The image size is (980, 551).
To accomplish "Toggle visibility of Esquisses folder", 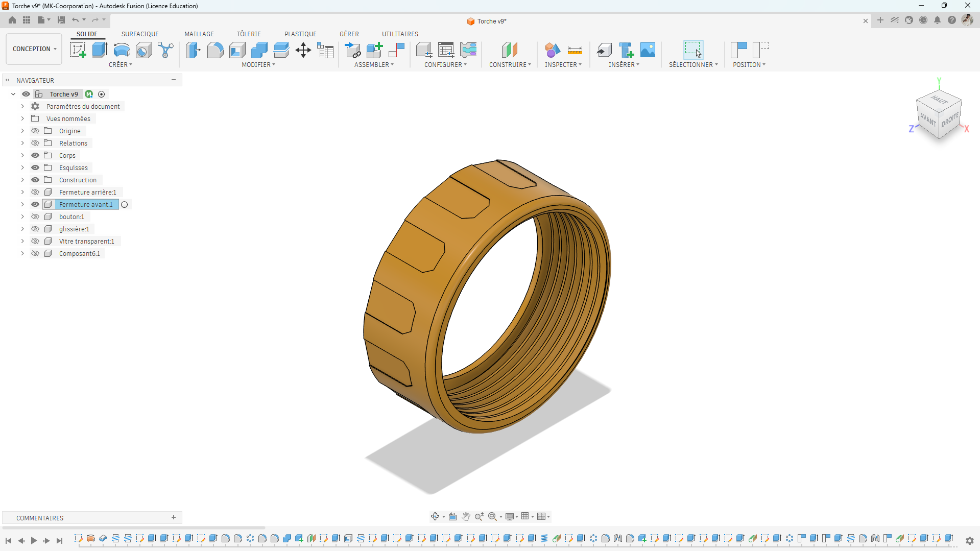I will (35, 167).
